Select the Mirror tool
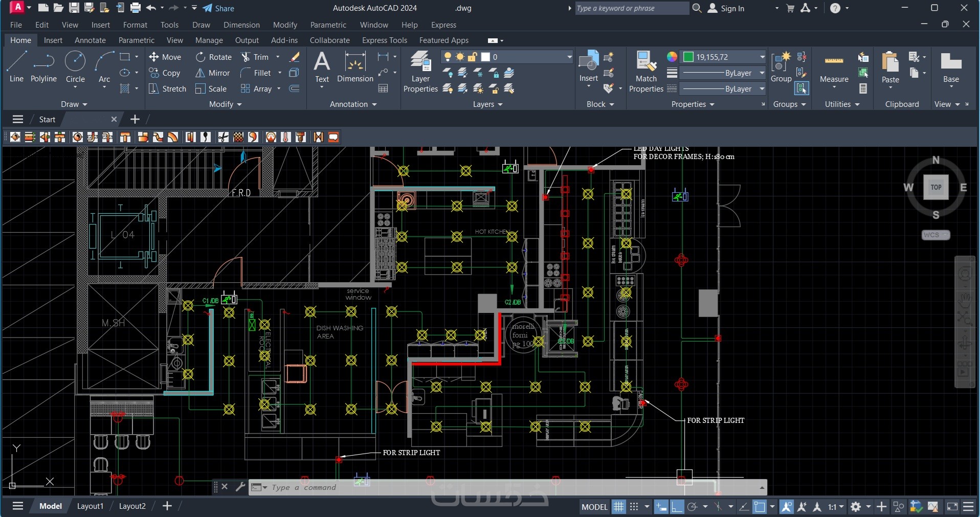Image resolution: width=980 pixels, height=517 pixels. pos(213,73)
